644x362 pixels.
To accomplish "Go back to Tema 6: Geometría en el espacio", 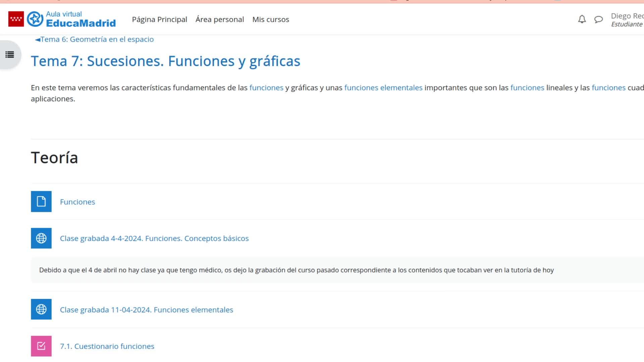I will coord(94,39).
